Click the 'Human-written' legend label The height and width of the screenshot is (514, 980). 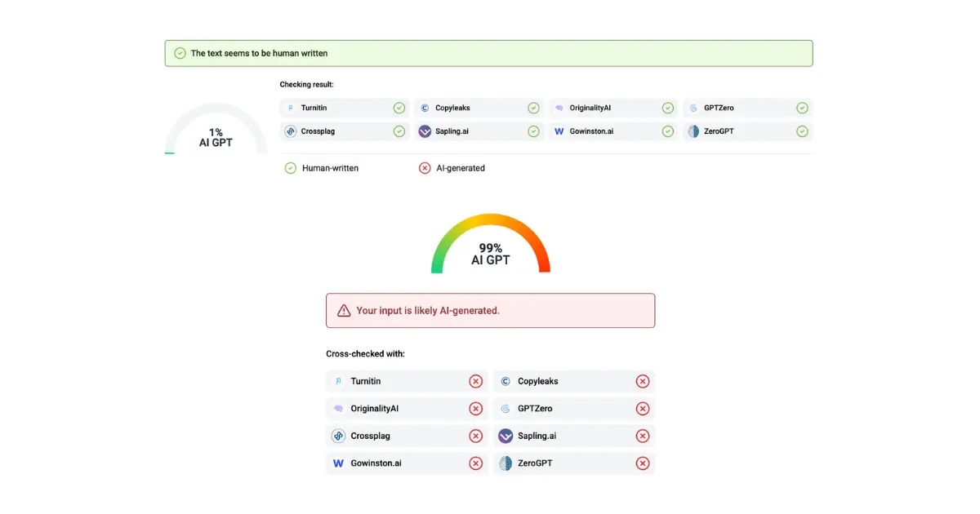tap(330, 168)
